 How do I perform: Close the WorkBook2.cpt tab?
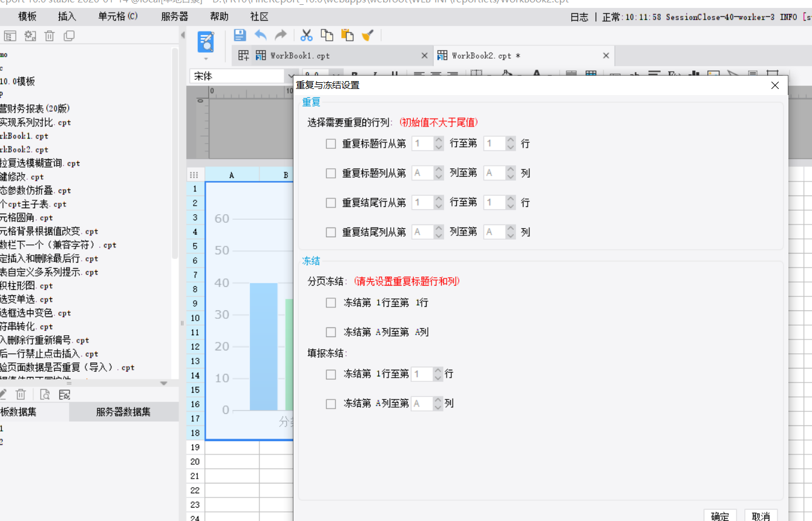pyautogui.click(x=606, y=56)
